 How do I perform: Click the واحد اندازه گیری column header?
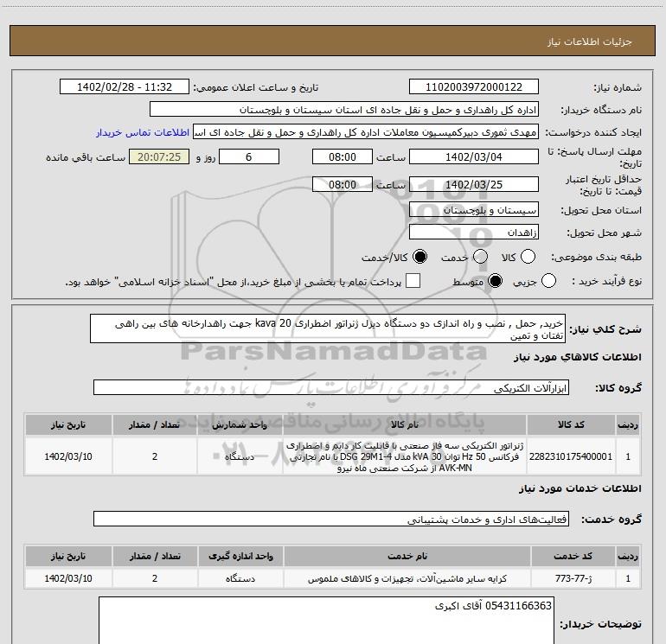point(240,556)
